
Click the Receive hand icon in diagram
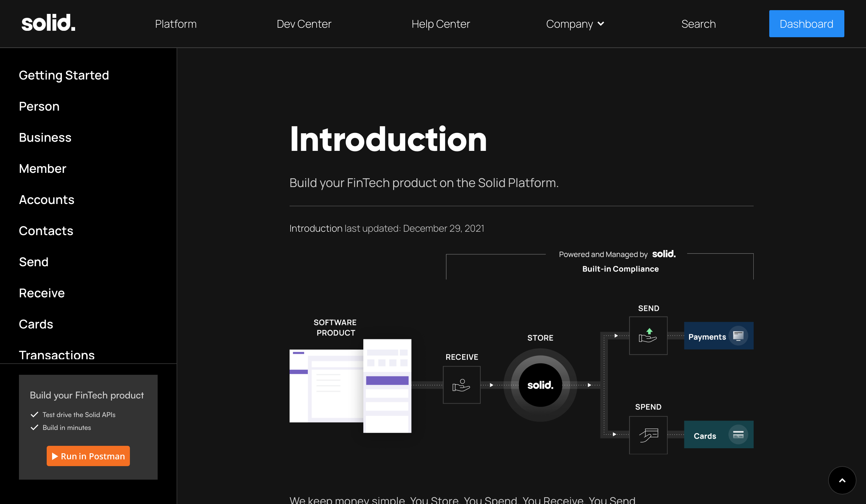point(461,385)
